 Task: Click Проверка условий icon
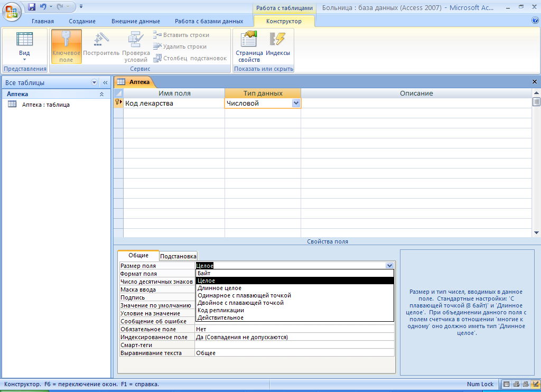(136, 46)
